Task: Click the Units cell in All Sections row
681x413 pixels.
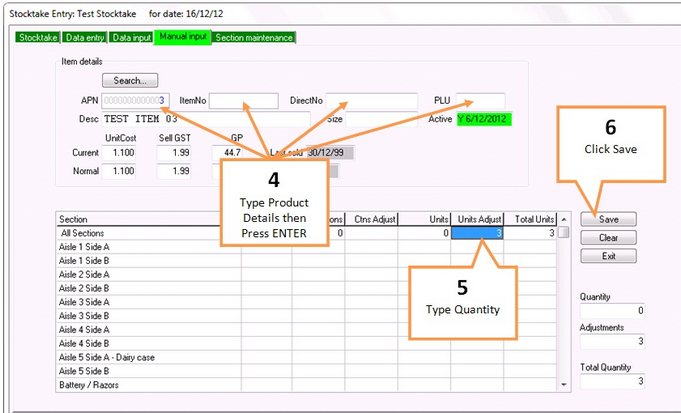Action: pos(424,233)
